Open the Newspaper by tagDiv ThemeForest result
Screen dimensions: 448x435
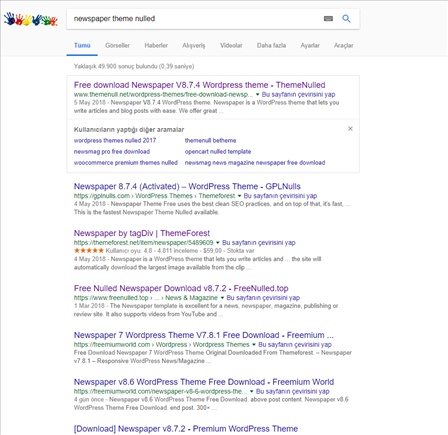[x=142, y=233]
